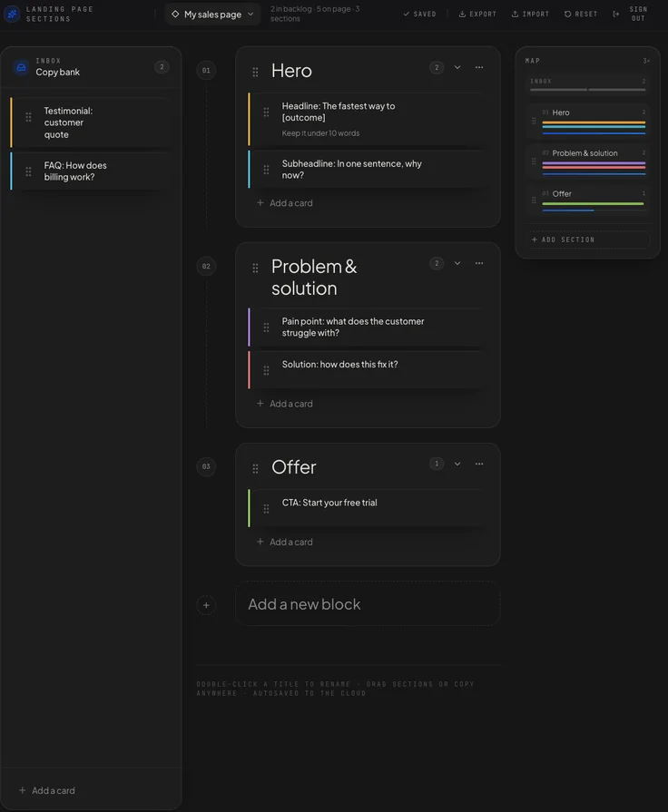This screenshot has height=812, width=668.
Task: Click Add Section in Map panel
Action: 588,240
